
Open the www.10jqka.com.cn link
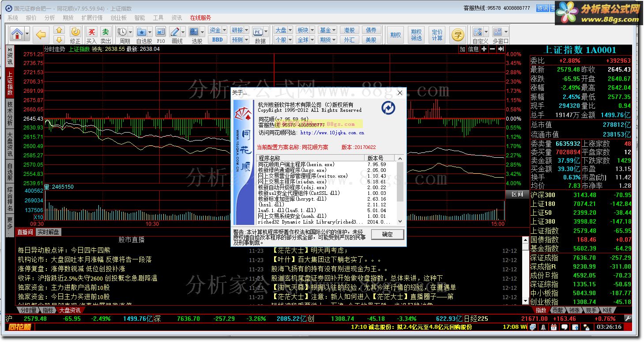coord(332,133)
